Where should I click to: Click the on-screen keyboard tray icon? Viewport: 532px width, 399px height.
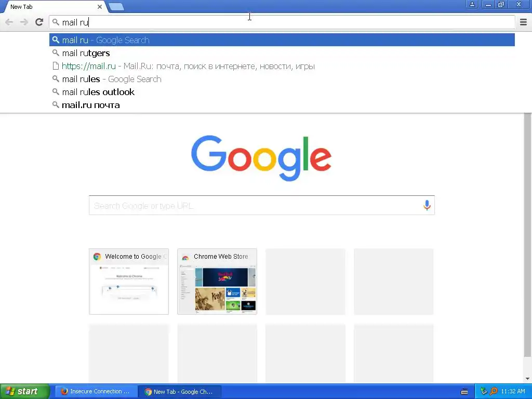point(464,392)
